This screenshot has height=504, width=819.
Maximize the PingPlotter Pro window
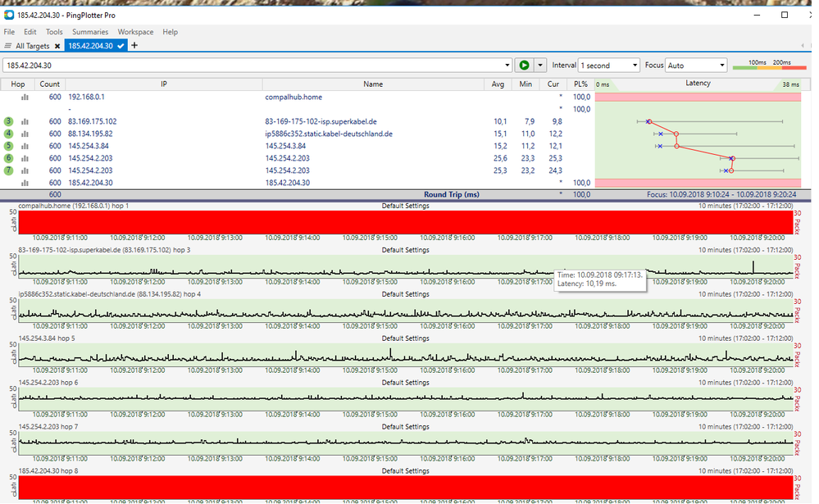(784, 15)
